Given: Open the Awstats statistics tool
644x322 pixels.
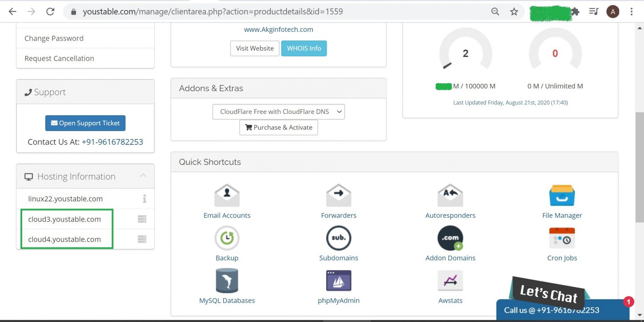Looking at the screenshot, I should click(450, 286).
